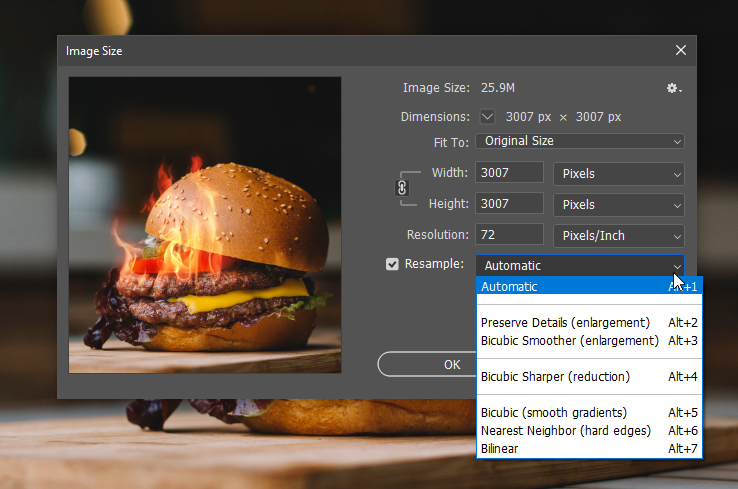The height and width of the screenshot is (489, 738).
Task: Click the Image Size 25.9M value
Action: (497, 88)
